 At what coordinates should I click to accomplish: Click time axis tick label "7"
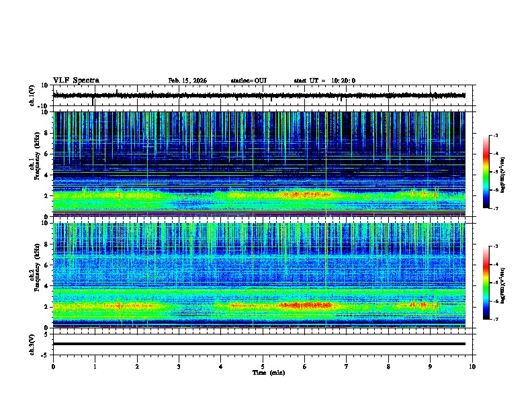point(347,367)
